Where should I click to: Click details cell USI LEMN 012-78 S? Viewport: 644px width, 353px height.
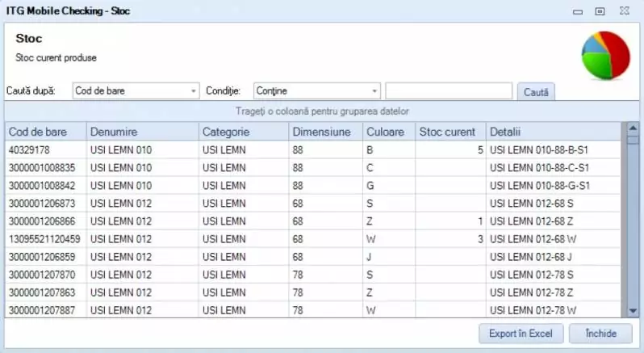click(x=554, y=275)
